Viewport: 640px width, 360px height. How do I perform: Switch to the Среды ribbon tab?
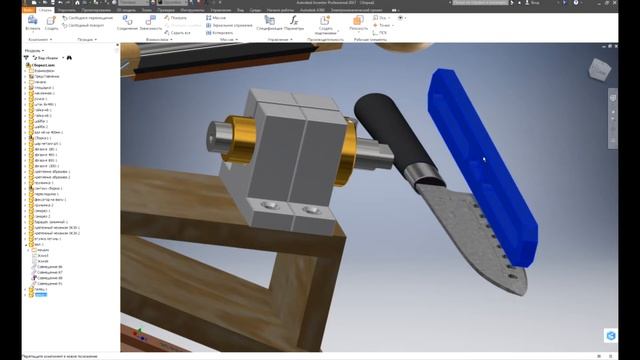255,10
